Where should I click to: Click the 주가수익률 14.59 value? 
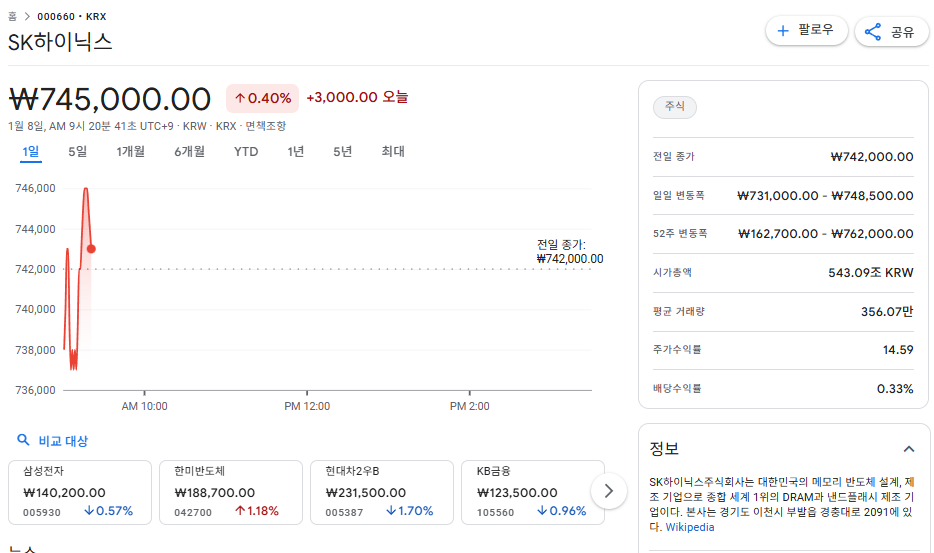[898, 350]
